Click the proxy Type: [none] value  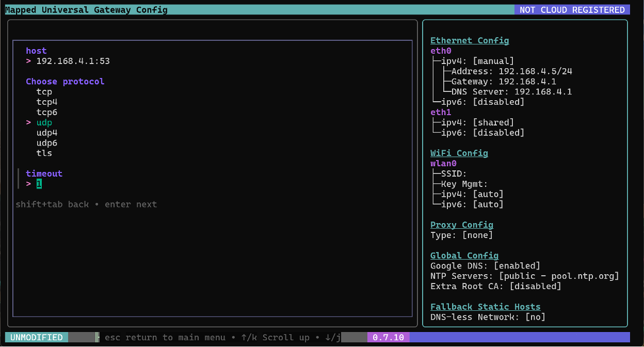tap(462, 235)
